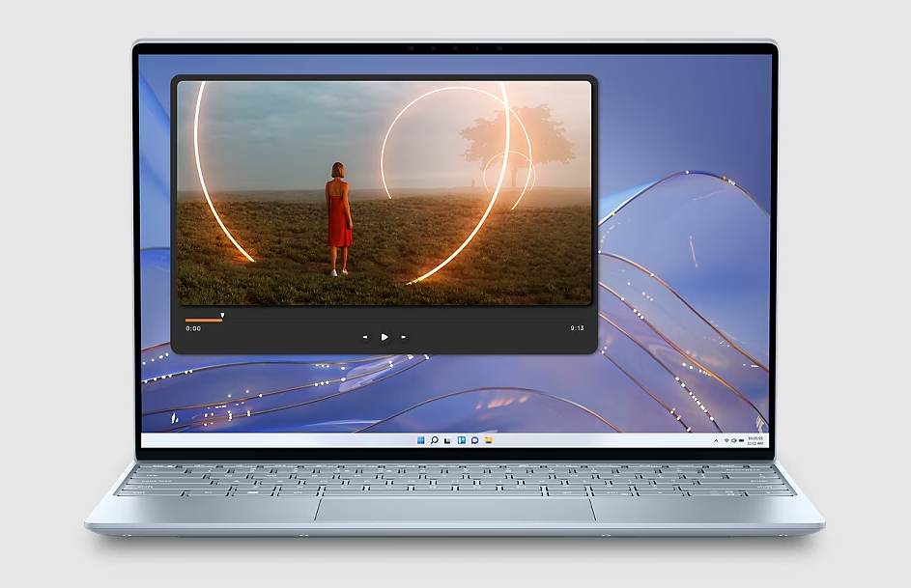The height and width of the screenshot is (588, 911).
Task: Skip back with the previous track arrow
Action: [x=365, y=337]
